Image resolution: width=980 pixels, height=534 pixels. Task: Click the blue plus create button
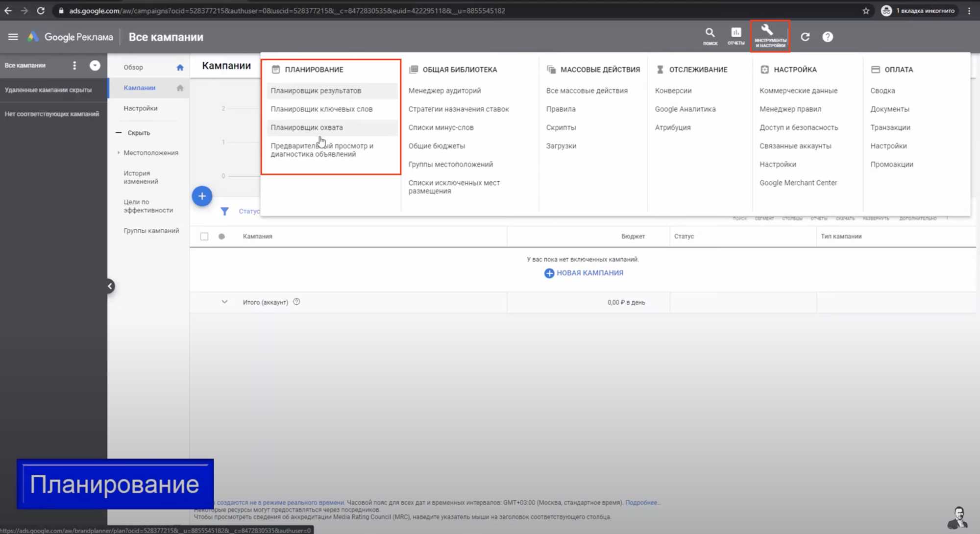point(202,196)
